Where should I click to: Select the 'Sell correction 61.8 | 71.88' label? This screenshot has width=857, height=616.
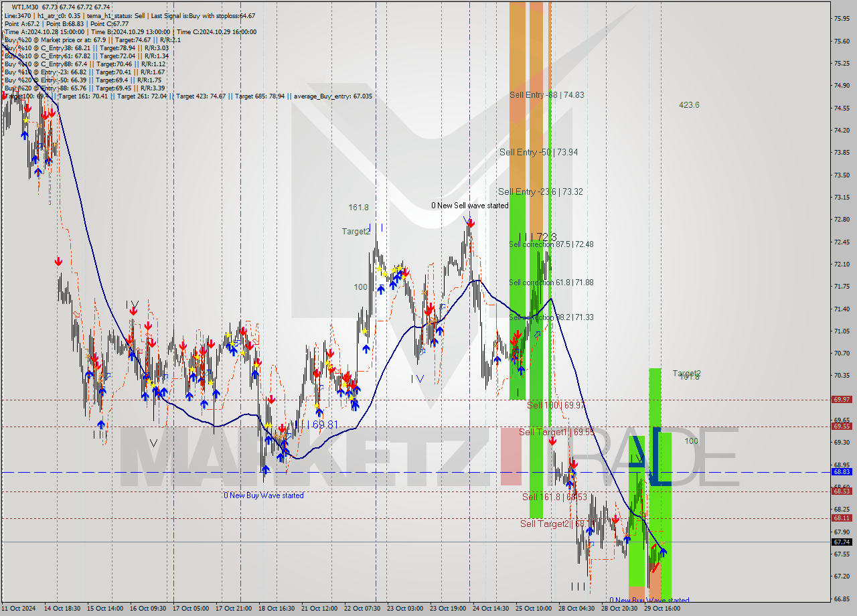[x=551, y=283]
